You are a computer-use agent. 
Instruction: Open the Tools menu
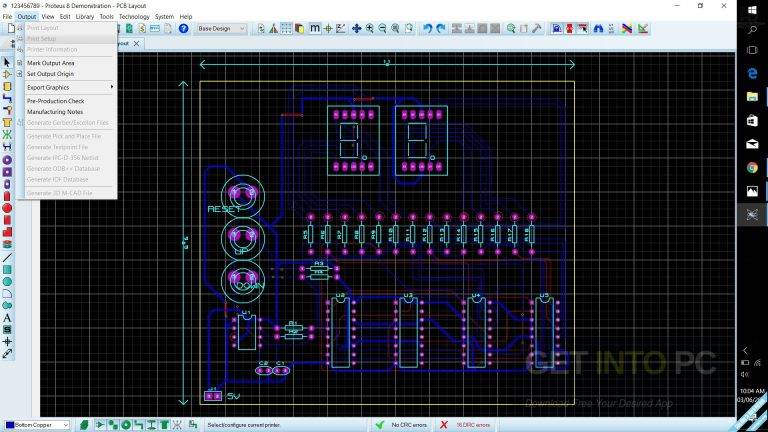coord(106,16)
